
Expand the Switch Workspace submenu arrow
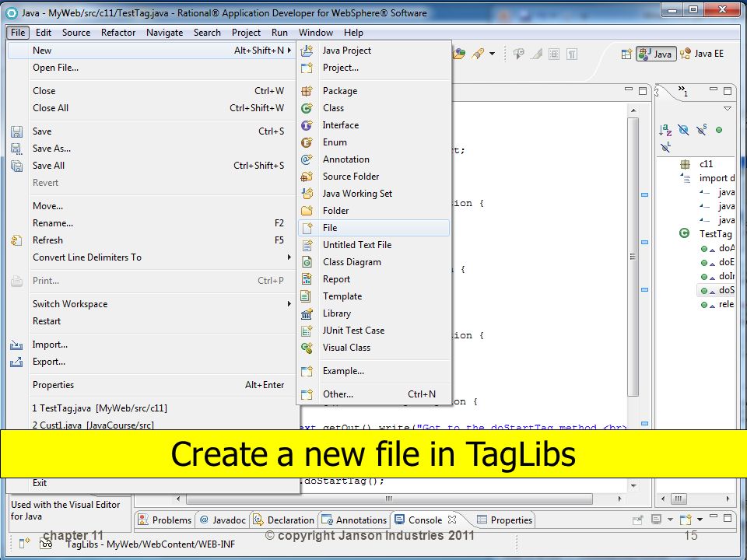tap(289, 304)
